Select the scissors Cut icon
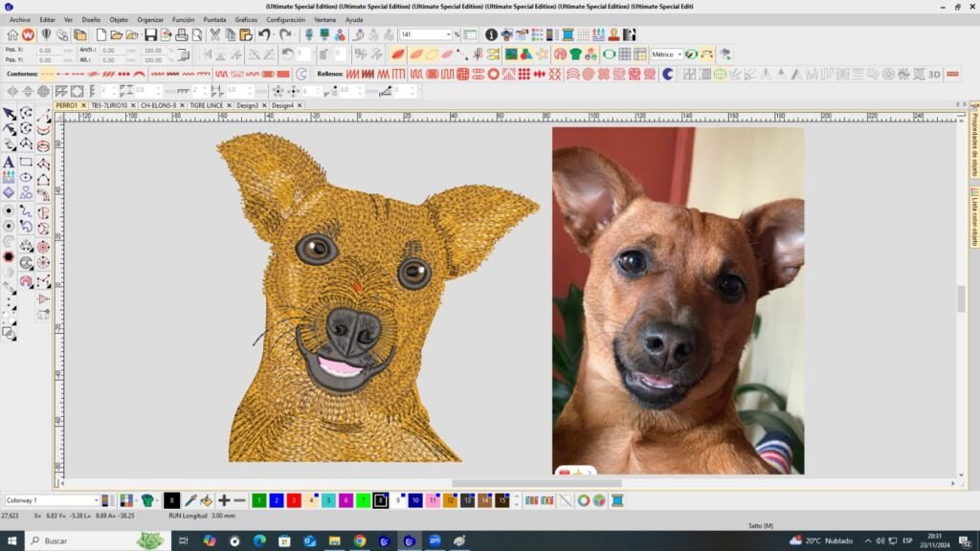This screenshot has height=551, width=980. 215,34
